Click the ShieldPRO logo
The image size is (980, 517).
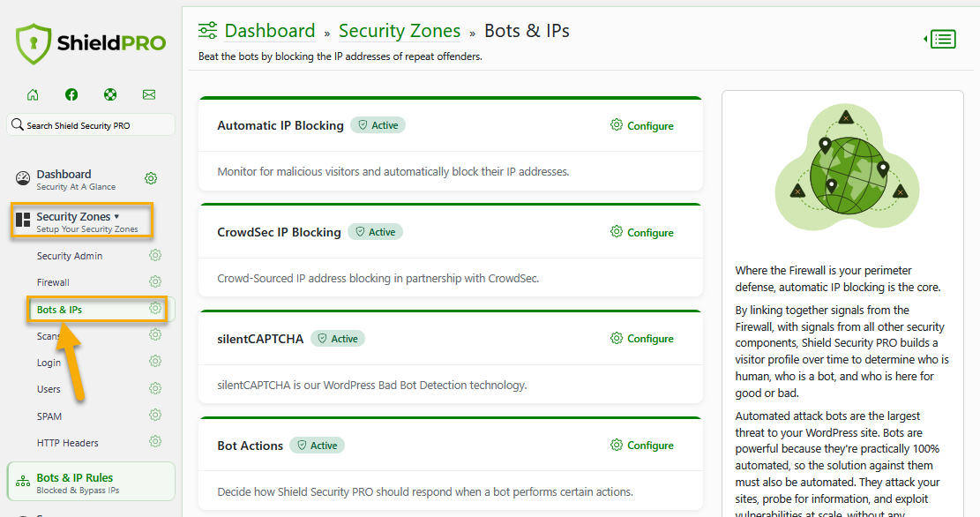tap(91, 44)
